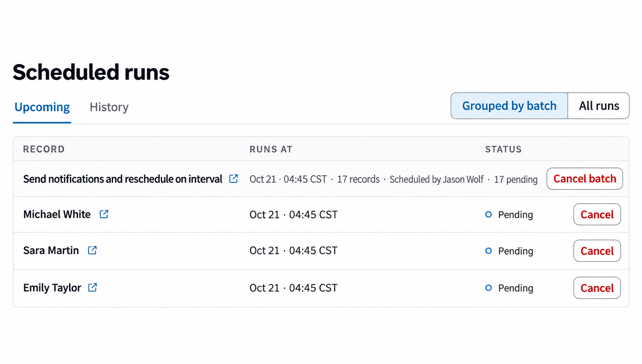
Task: Click Emily Taylor's Pending status
Action: (509, 288)
